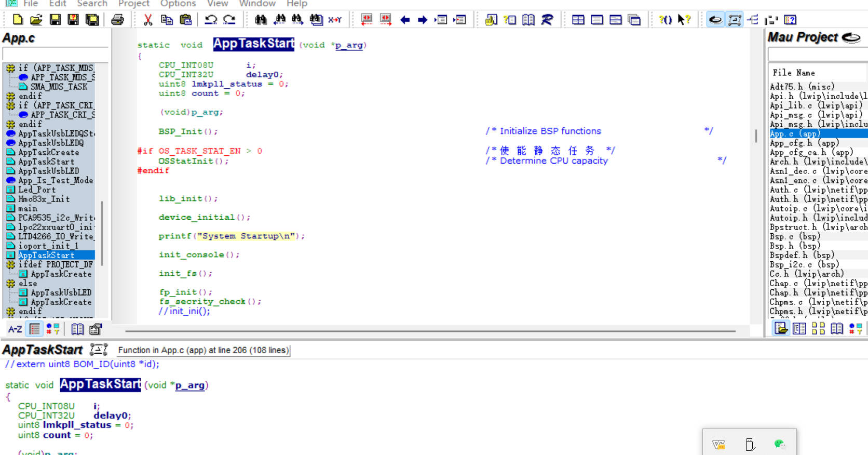Screen dimensions: 868x455
Task: Open the Project menu
Action: coord(134,4)
